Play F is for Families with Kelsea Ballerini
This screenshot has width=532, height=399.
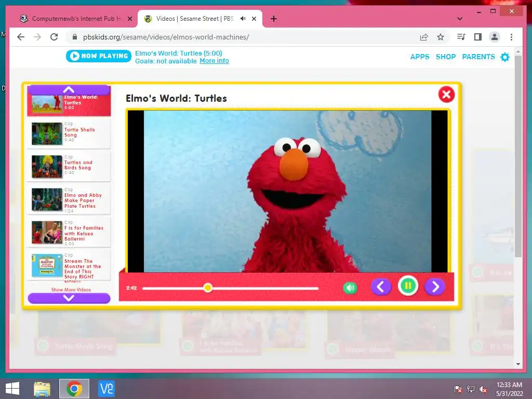69,232
